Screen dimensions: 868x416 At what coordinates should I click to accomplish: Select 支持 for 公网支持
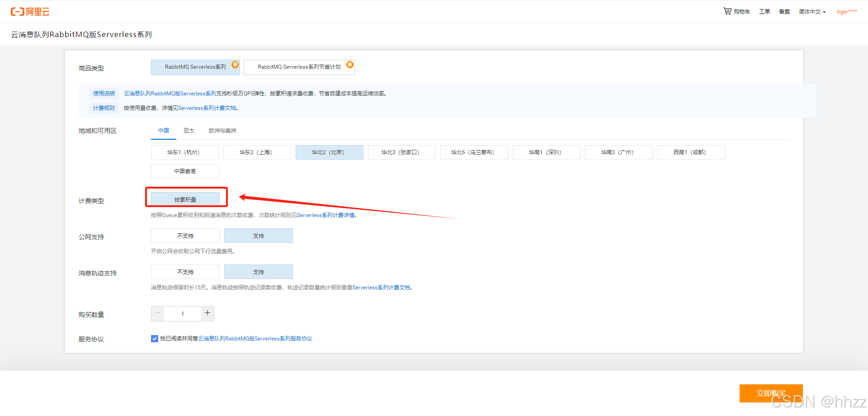[259, 236]
